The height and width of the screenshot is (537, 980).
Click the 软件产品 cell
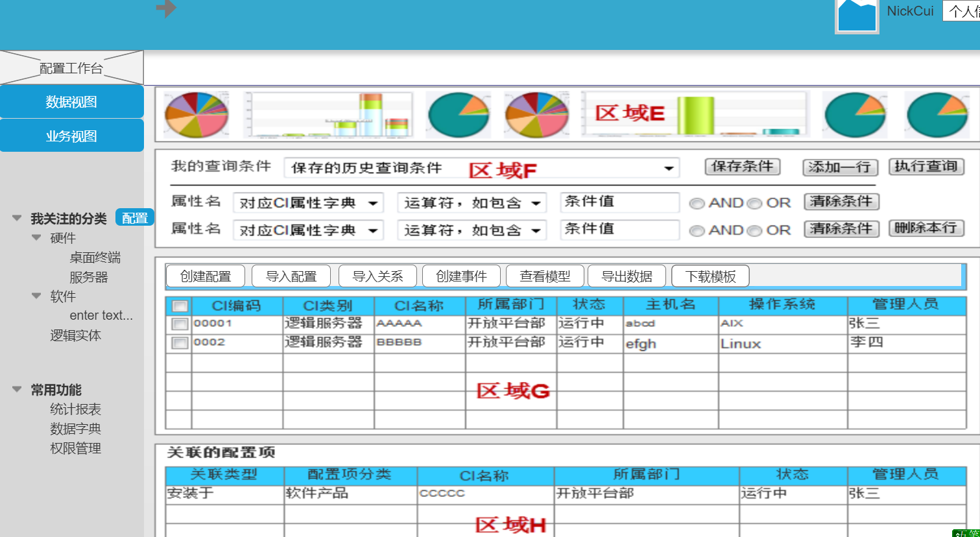point(351,494)
